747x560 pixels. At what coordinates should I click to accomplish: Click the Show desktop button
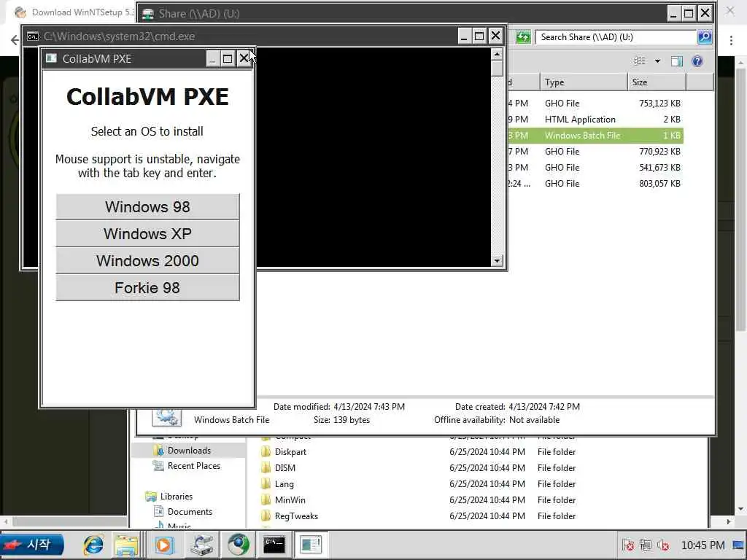(x=740, y=545)
